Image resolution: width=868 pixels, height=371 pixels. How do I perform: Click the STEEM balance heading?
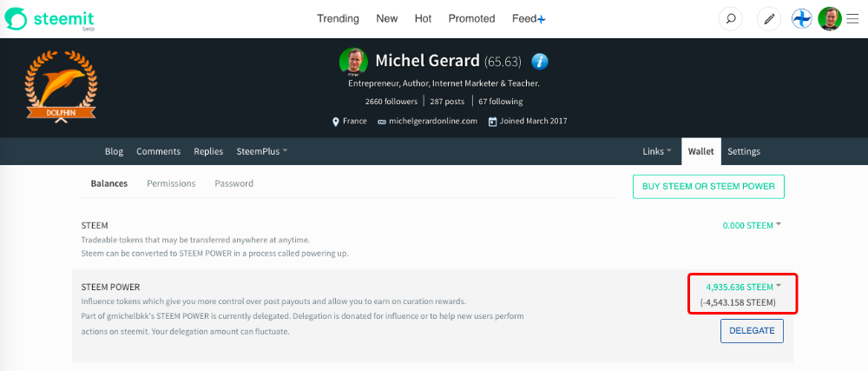click(x=94, y=225)
